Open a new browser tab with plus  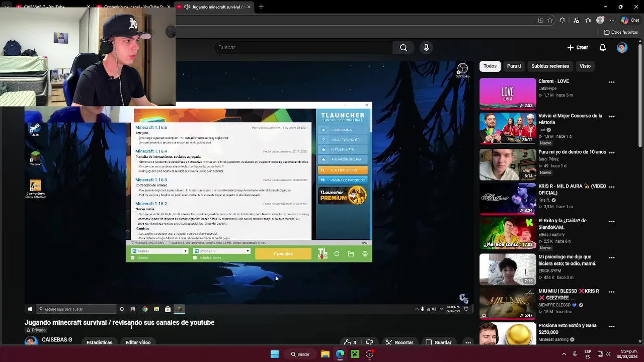coord(261,7)
